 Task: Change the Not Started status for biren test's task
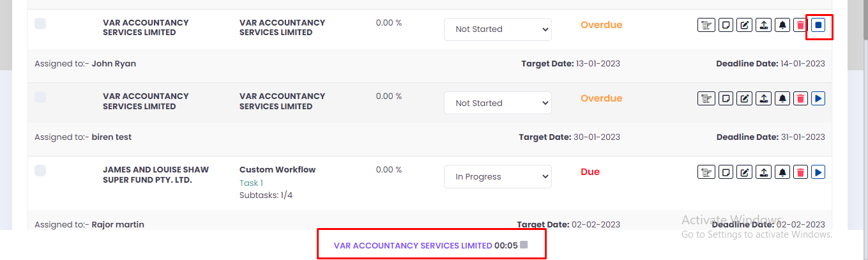click(498, 103)
